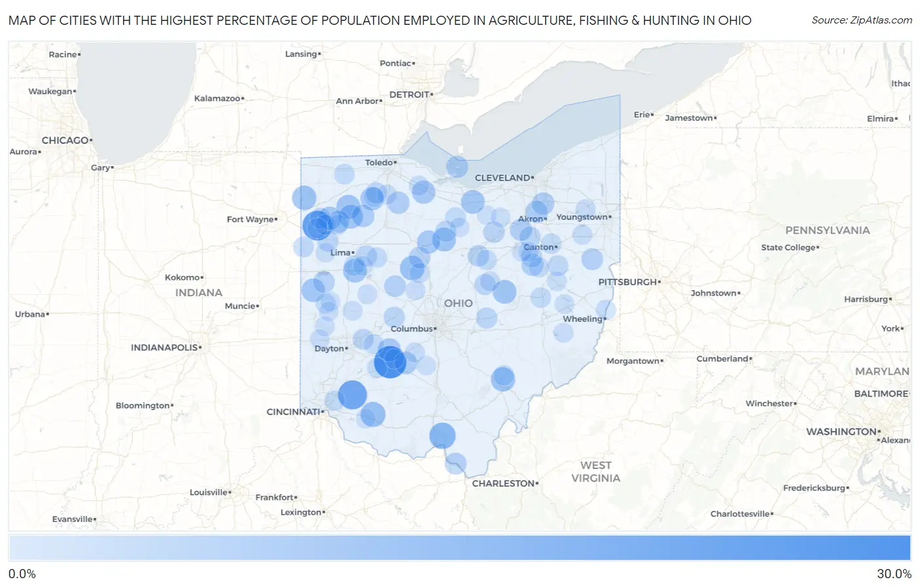Click the Gary city label
Screen dimensions: 920x588
tap(100, 168)
